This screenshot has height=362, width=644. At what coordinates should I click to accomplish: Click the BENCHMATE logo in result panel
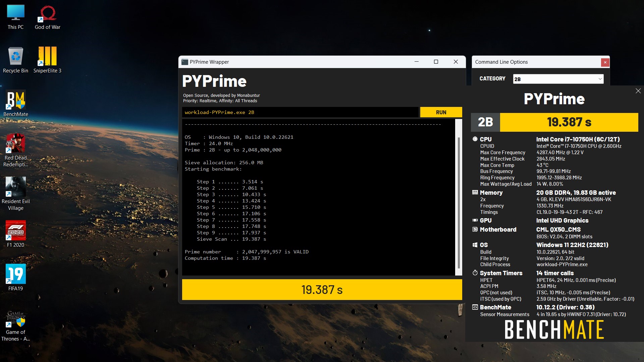[x=554, y=329]
